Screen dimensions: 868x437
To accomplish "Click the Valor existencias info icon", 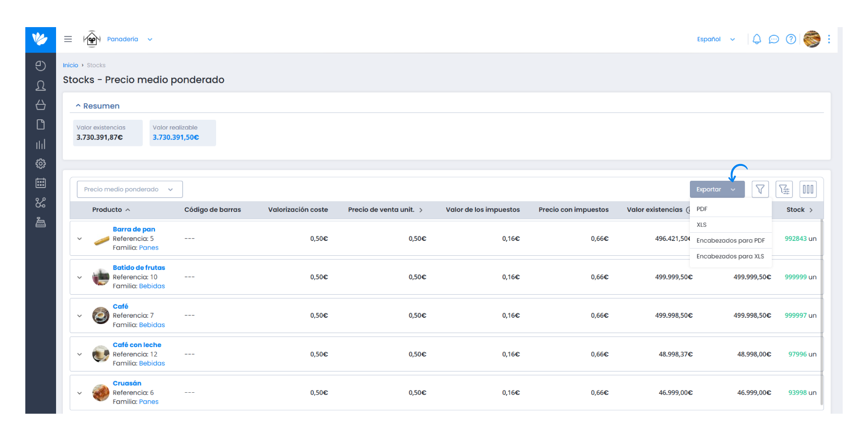I will [x=688, y=210].
